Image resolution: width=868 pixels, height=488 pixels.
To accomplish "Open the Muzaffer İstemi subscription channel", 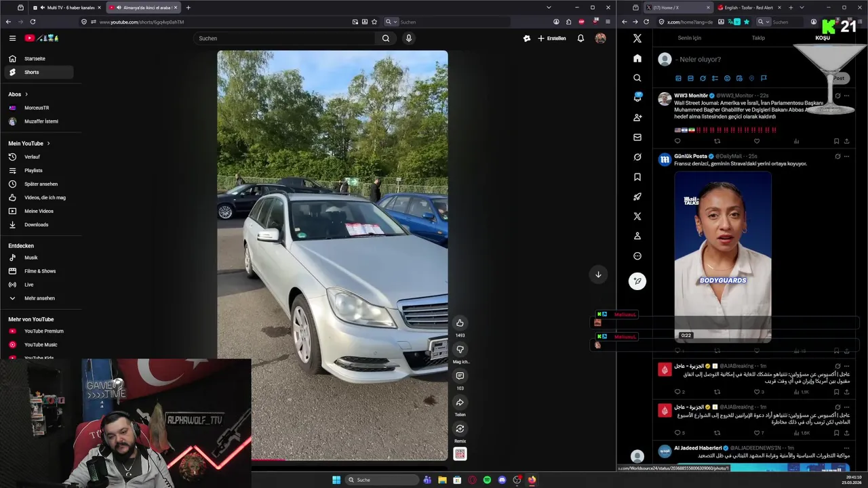I will click(x=39, y=121).
